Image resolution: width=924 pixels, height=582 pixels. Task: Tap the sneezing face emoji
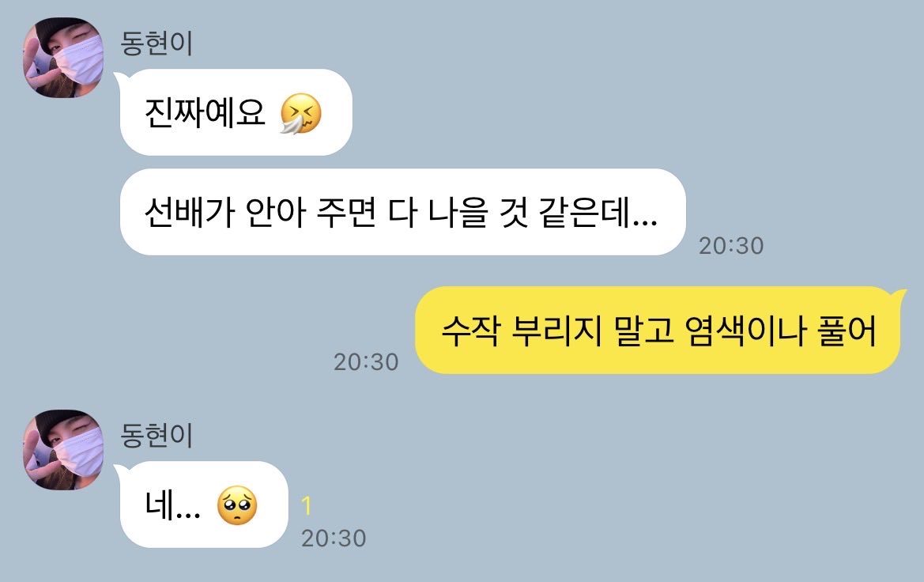(x=300, y=113)
